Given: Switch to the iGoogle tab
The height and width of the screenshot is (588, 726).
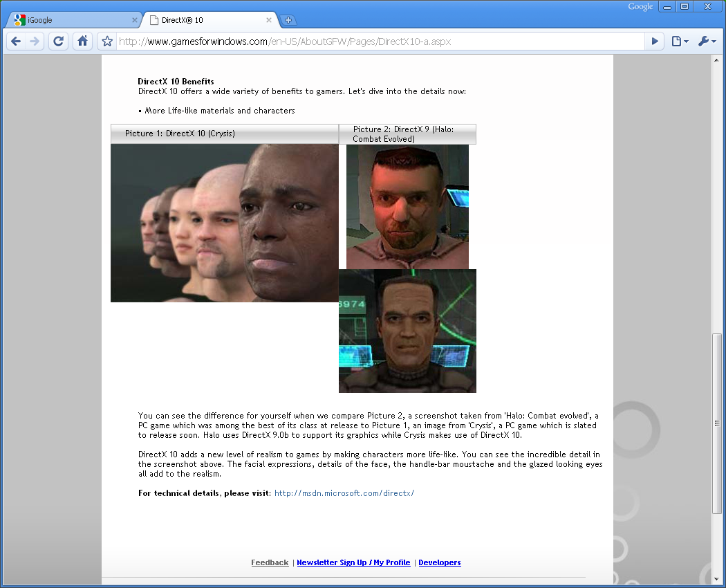Looking at the screenshot, I should coord(74,20).
